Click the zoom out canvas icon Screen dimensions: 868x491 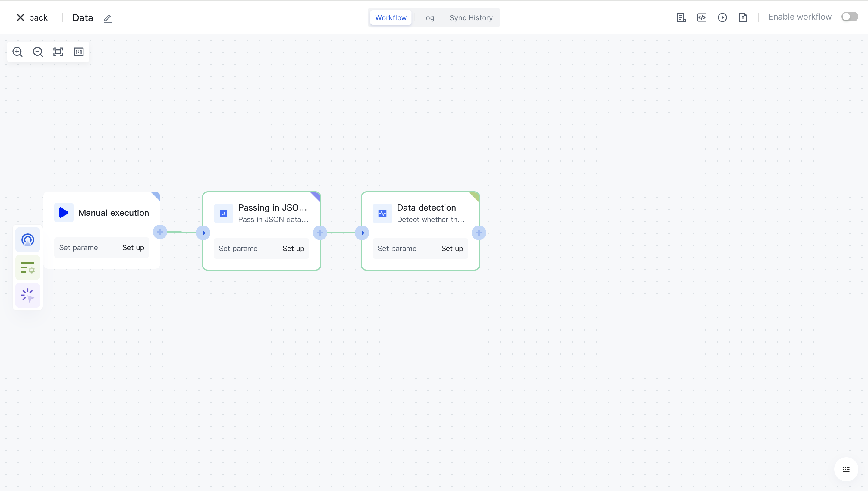[38, 52]
